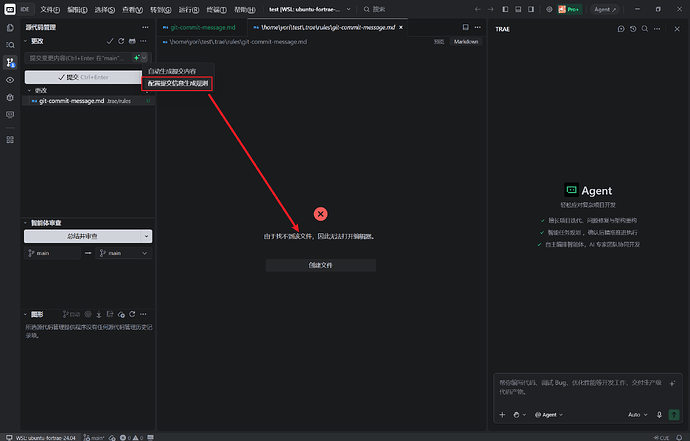This screenshot has width=690, height=441.
Task: Open the workspace name dropdown in title bar
Action: (x=348, y=9)
